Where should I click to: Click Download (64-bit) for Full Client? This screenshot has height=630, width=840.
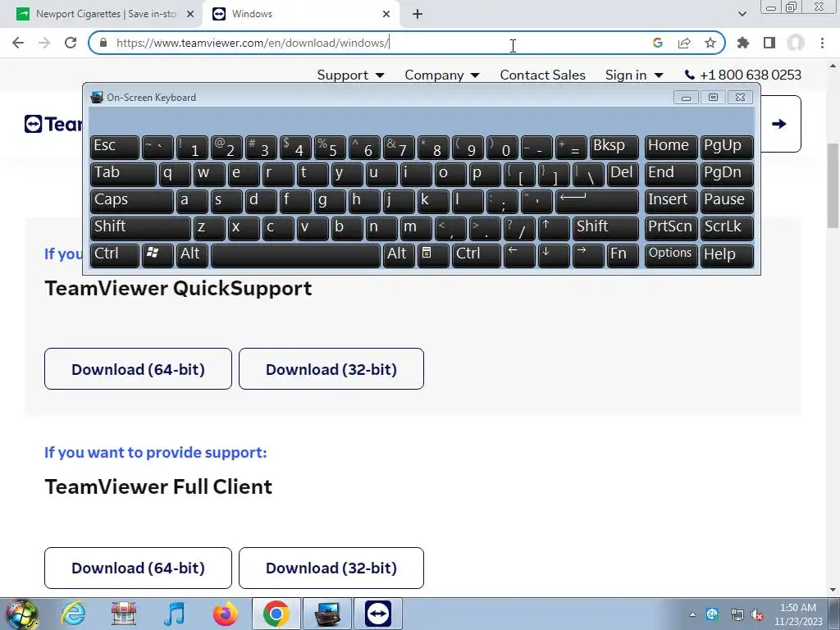[x=138, y=568]
